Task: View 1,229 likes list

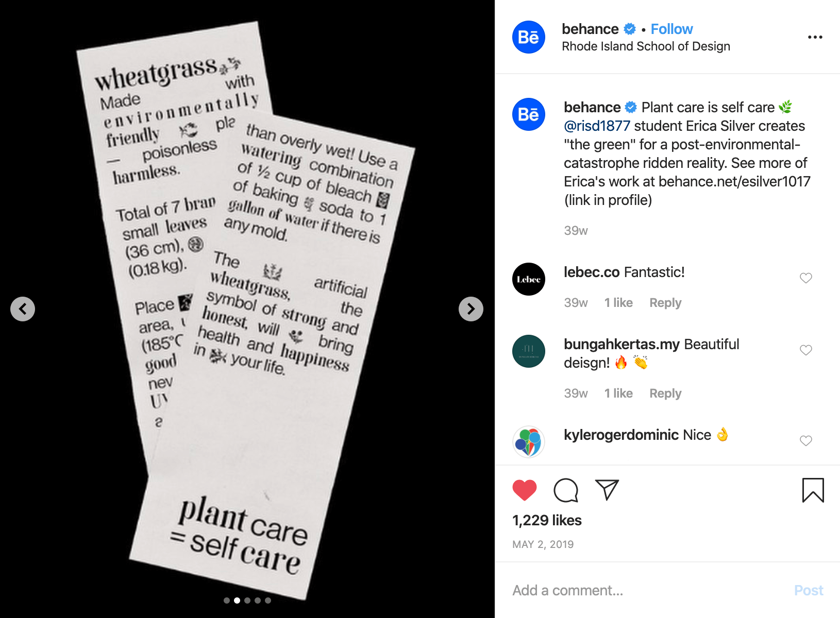Action: click(547, 520)
